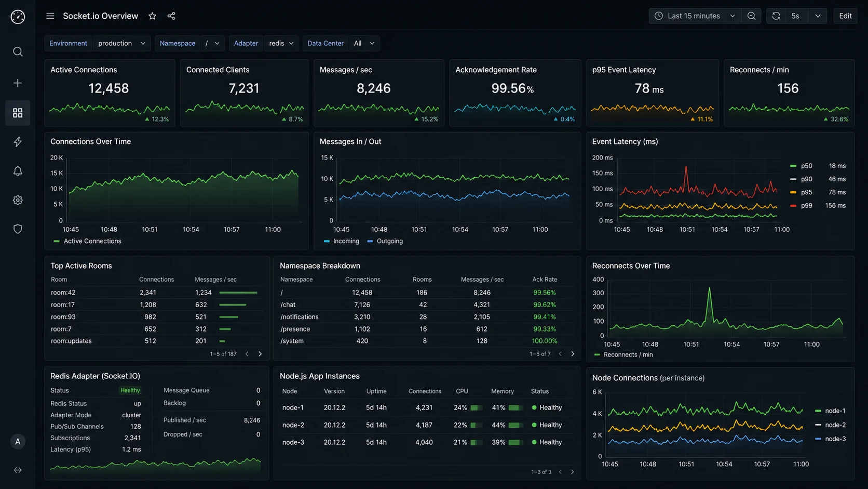868x489 pixels.
Task: Select the room:updates row
Action: click(157, 341)
